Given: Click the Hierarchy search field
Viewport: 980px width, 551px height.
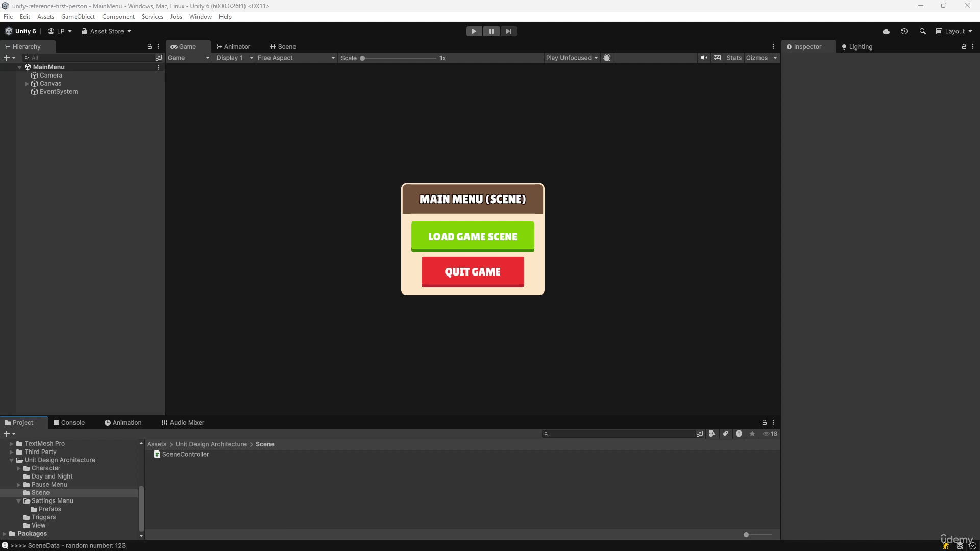Looking at the screenshot, I should pos(89,58).
